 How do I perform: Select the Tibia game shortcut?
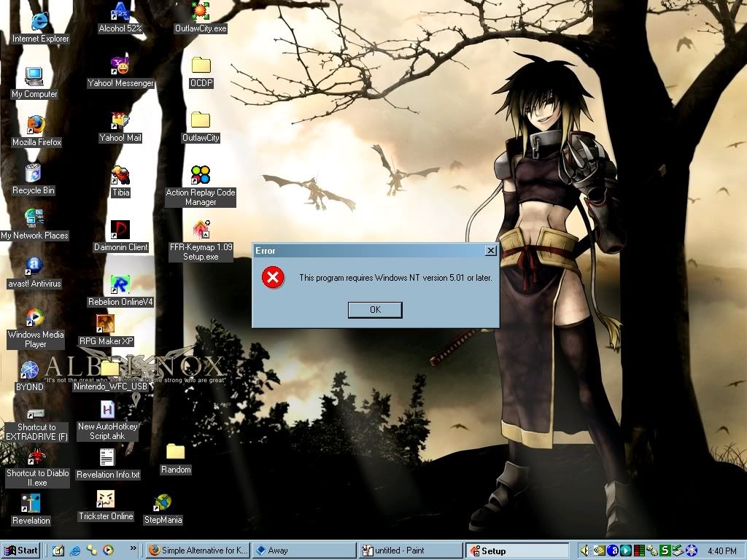tap(120, 176)
